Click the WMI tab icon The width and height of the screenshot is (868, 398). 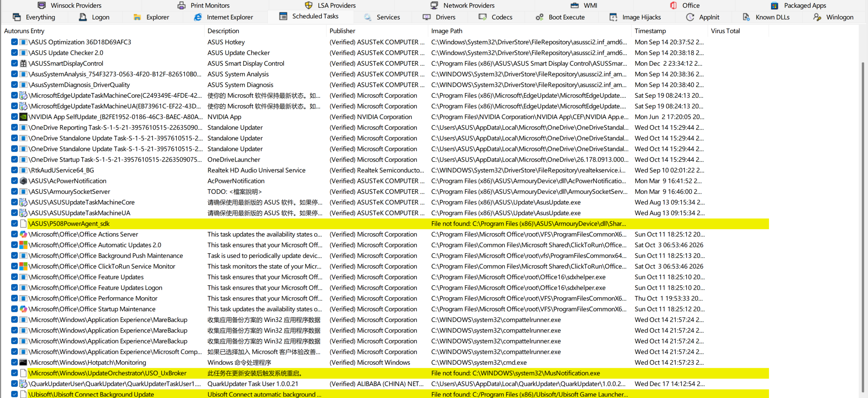(x=574, y=5)
